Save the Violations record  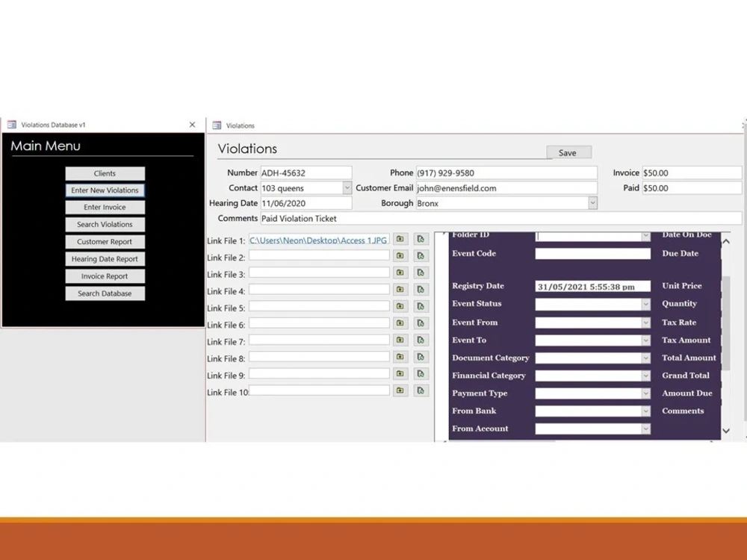pos(568,152)
